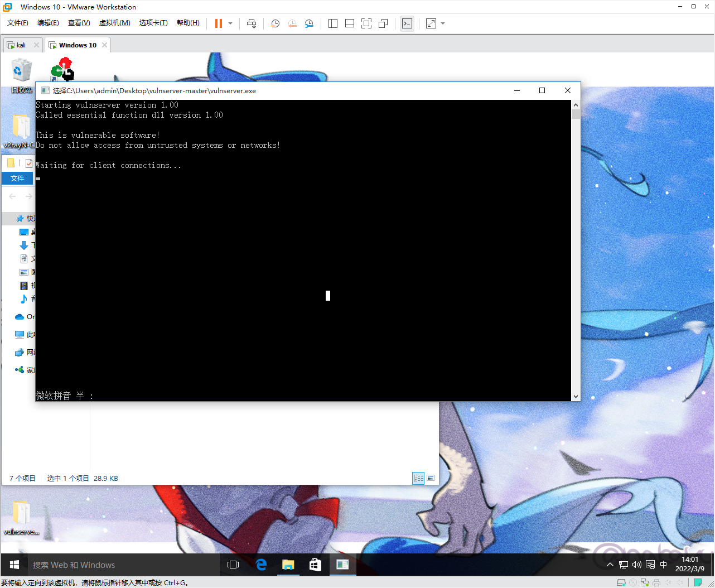Click the Explorer back arrow
The height and width of the screenshot is (588, 715).
(x=13, y=196)
